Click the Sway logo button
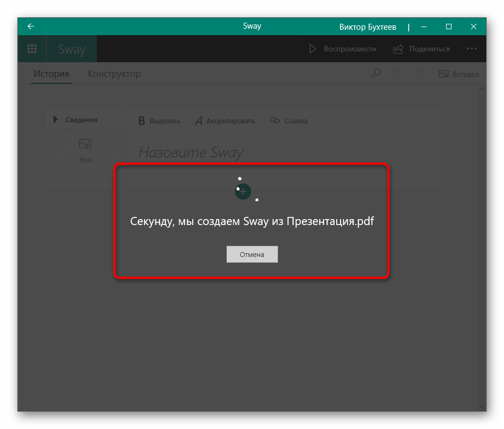 pos(72,49)
